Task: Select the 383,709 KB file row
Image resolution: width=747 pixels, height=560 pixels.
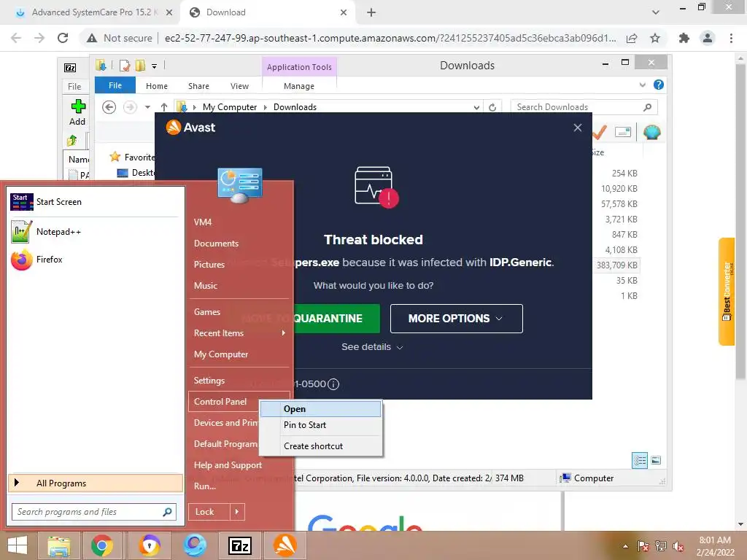Action: point(617,265)
